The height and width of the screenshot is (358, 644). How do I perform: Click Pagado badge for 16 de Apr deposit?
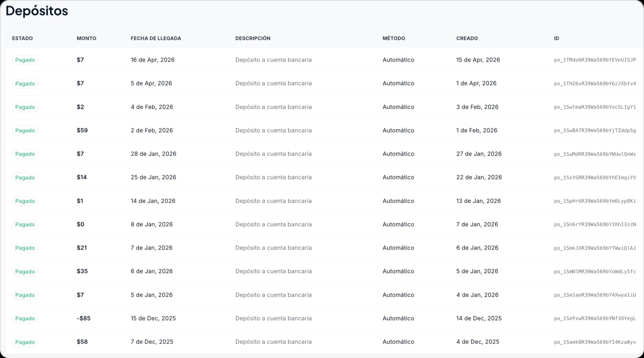point(25,60)
